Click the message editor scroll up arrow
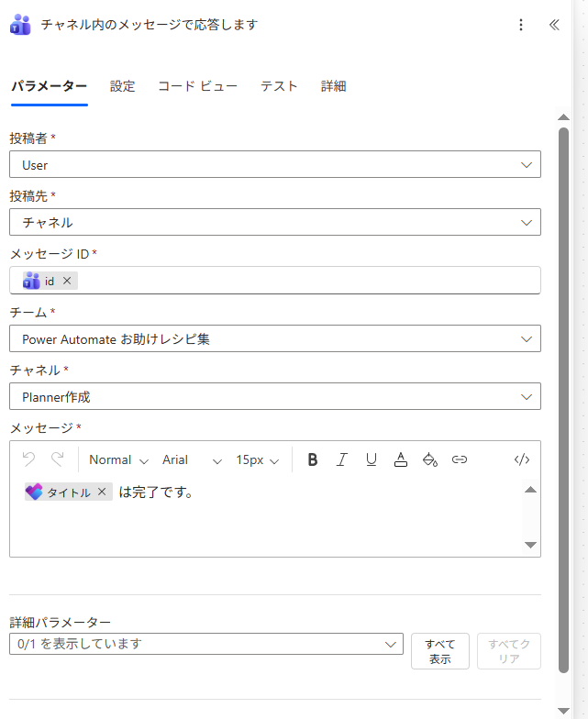The image size is (588, 719). (530, 490)
